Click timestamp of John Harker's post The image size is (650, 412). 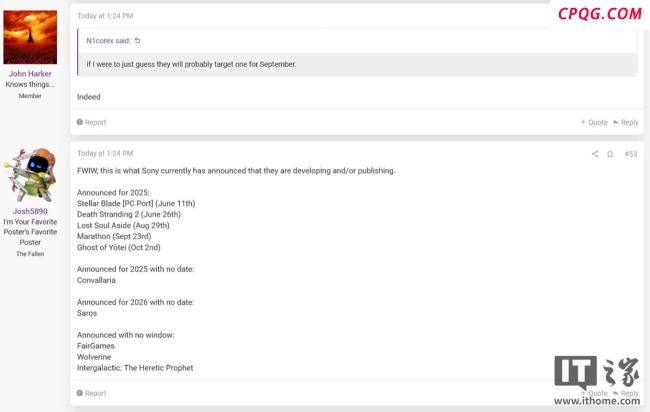point(105,16)
